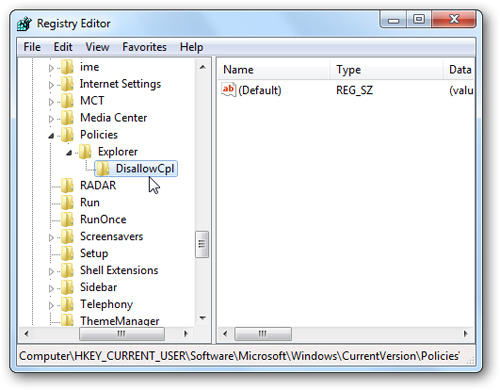Click the ime folder icon

(x=67, y=67)
